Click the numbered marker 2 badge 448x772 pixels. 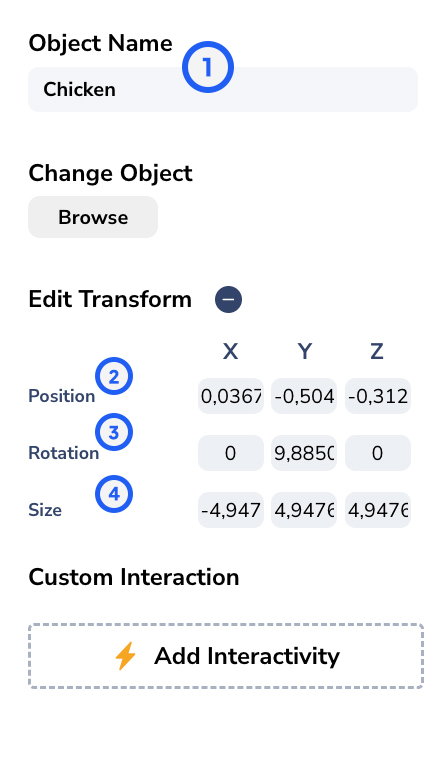114,377
